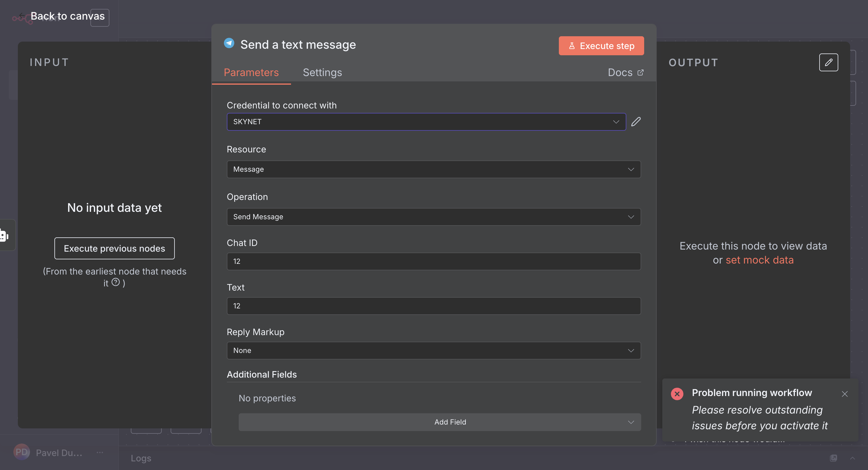Click the Telegram node icon in header
This screenshot has height=470, width=868.
pos(229,43)
